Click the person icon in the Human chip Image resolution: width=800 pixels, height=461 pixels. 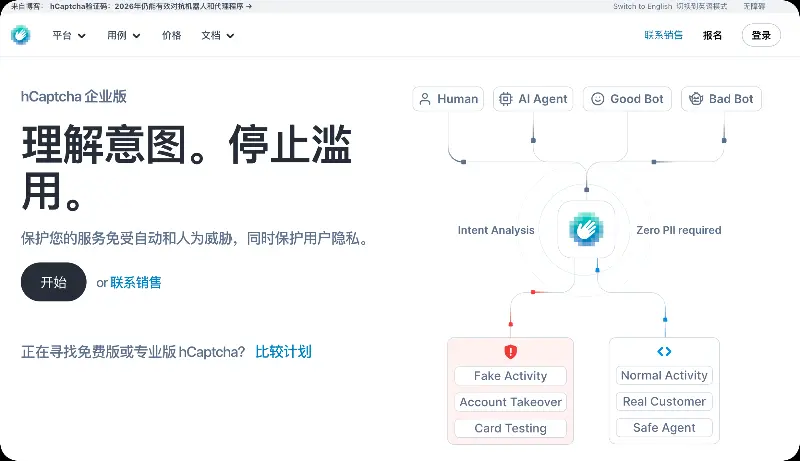425,99
